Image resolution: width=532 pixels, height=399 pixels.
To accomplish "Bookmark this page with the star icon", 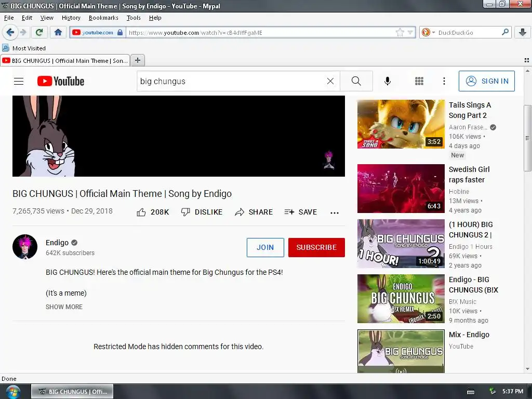I will (x=400, y=32).
